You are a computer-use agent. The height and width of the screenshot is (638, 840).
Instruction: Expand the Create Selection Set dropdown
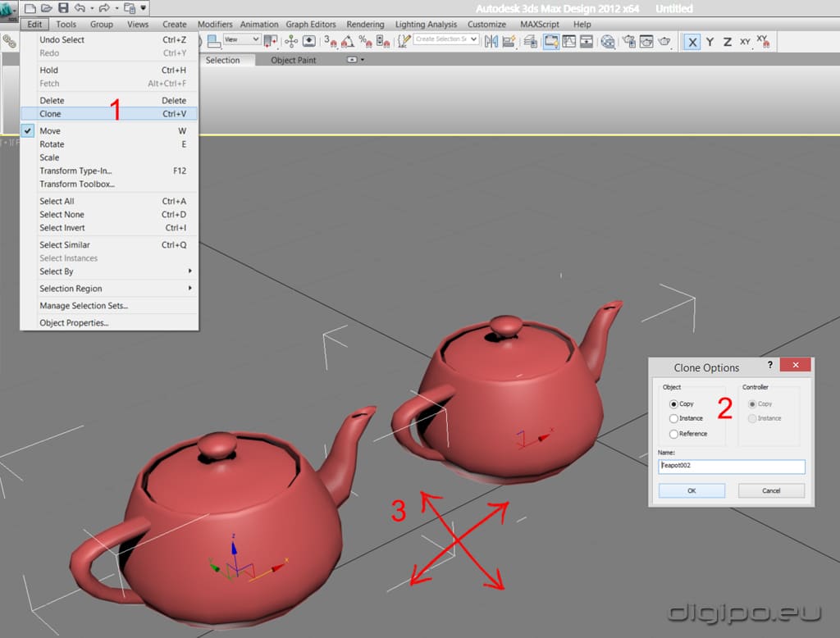click(473, 39)
